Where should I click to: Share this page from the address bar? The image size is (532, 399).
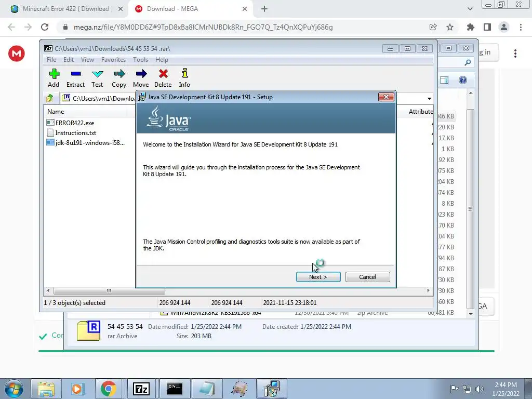click(433, 27)
